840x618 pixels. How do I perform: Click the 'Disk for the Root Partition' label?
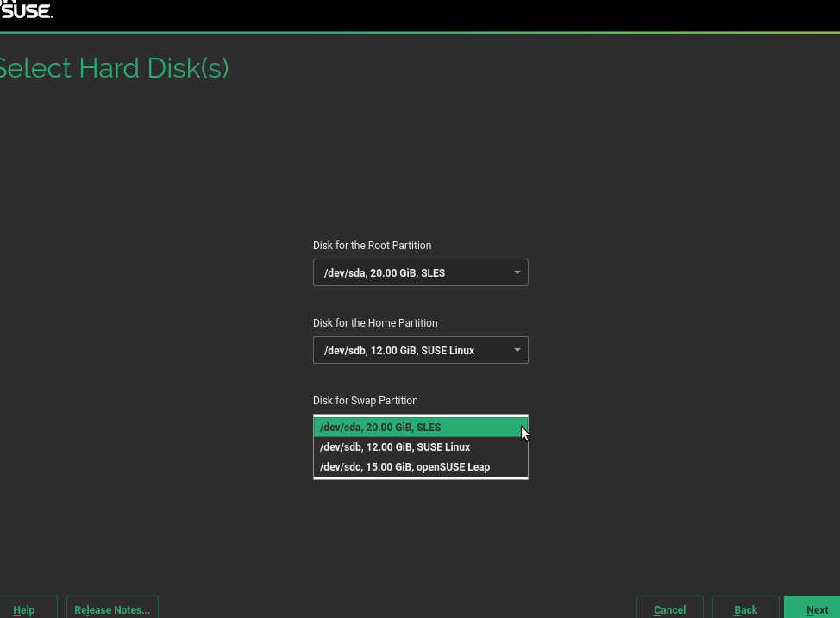click(372, 246)
